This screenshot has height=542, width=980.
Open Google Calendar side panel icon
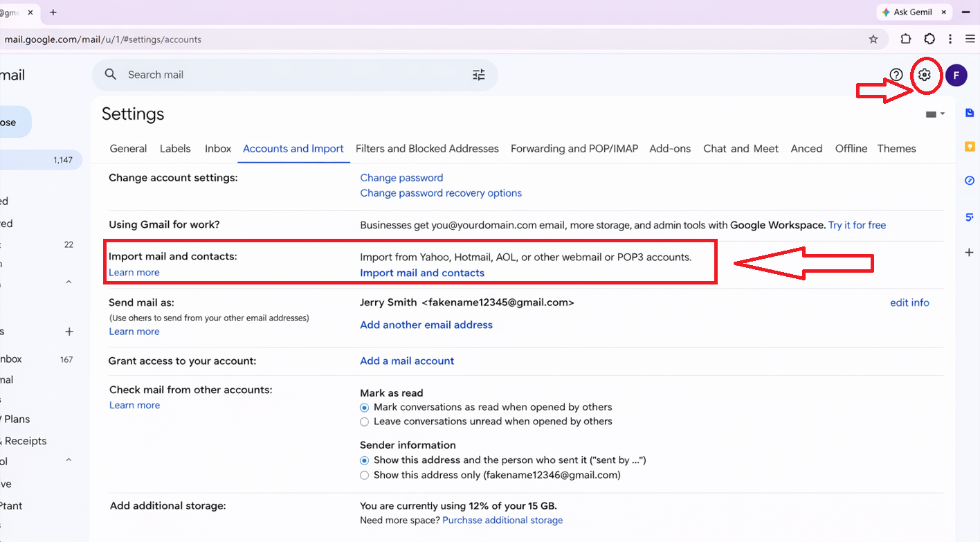pos(970,113)
